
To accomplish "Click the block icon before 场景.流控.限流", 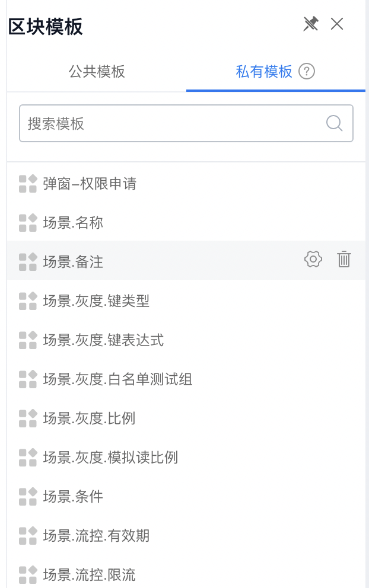I will coord(27,574).
